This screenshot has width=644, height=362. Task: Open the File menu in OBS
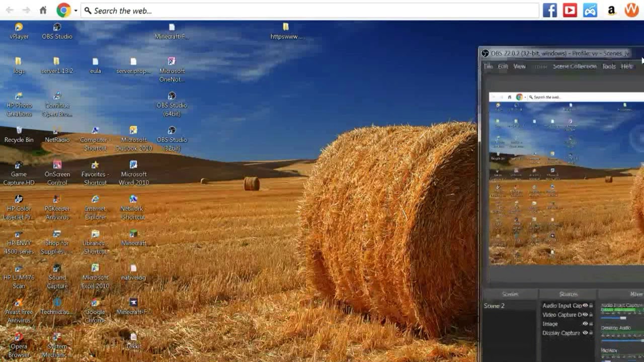pyautogui.click(x=488, y=66)
